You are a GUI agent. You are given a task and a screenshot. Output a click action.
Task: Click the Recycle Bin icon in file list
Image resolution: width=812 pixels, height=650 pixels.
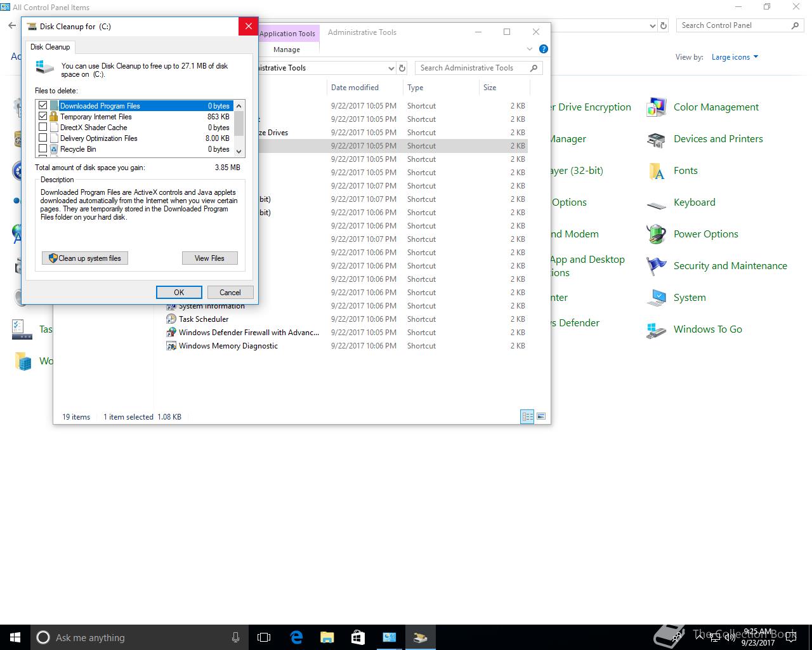click(x=54, y=149)
